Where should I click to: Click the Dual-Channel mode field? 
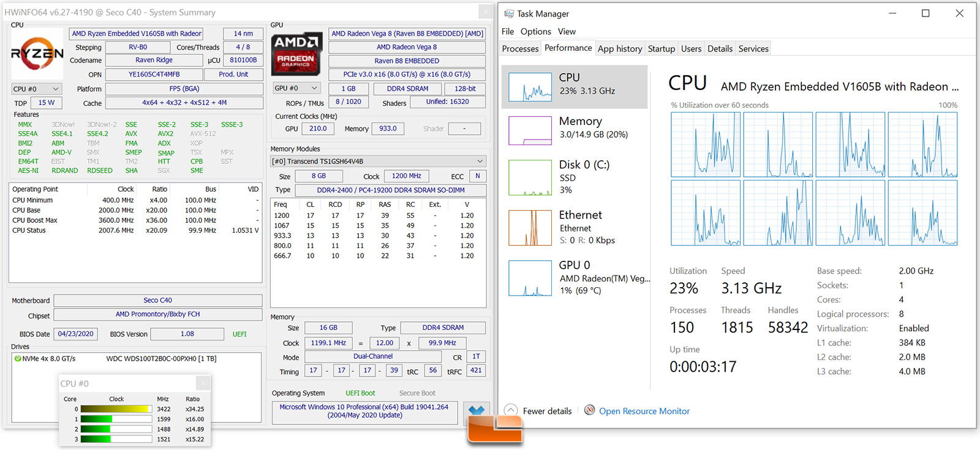point(373,356)
